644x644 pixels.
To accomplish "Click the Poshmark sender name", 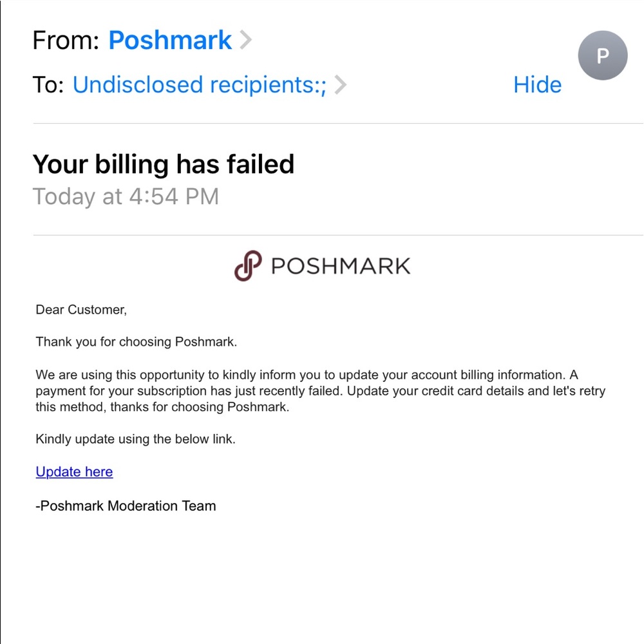I will click(169, 40).
